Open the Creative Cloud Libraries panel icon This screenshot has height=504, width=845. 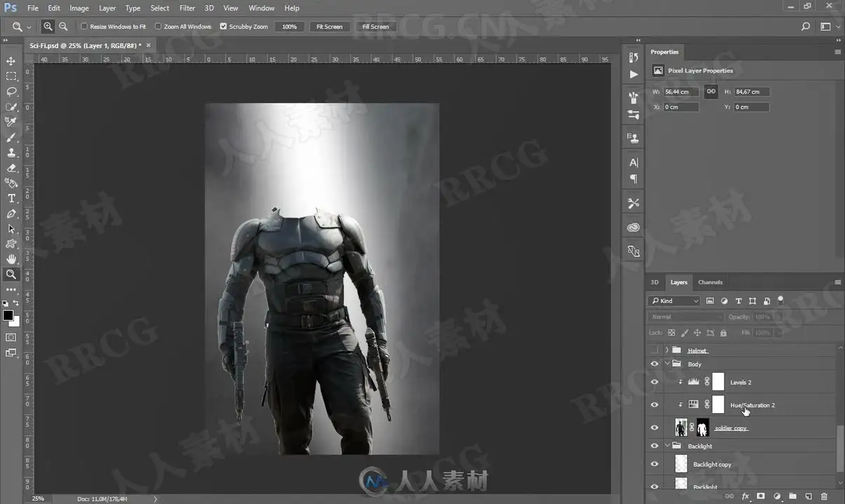633,227
